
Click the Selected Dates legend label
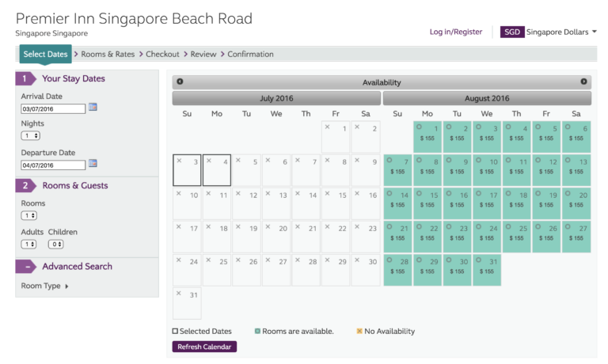click(206, 332)
